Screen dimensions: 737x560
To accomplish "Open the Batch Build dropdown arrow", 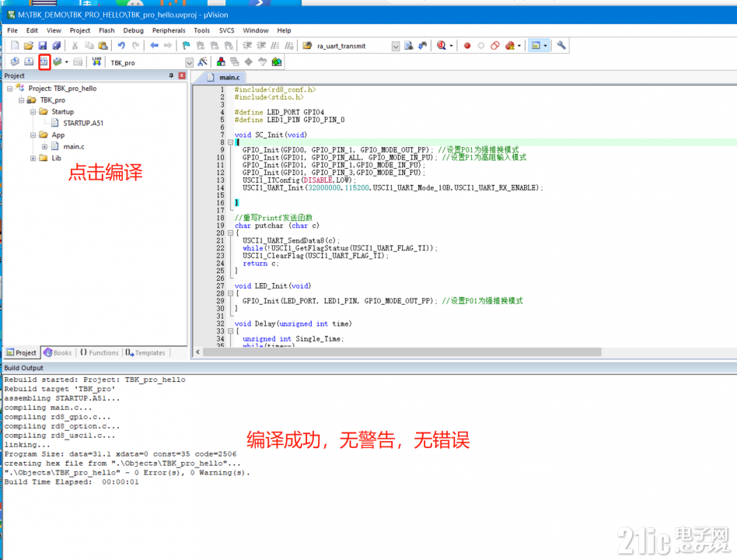I will tap(66, 62).
